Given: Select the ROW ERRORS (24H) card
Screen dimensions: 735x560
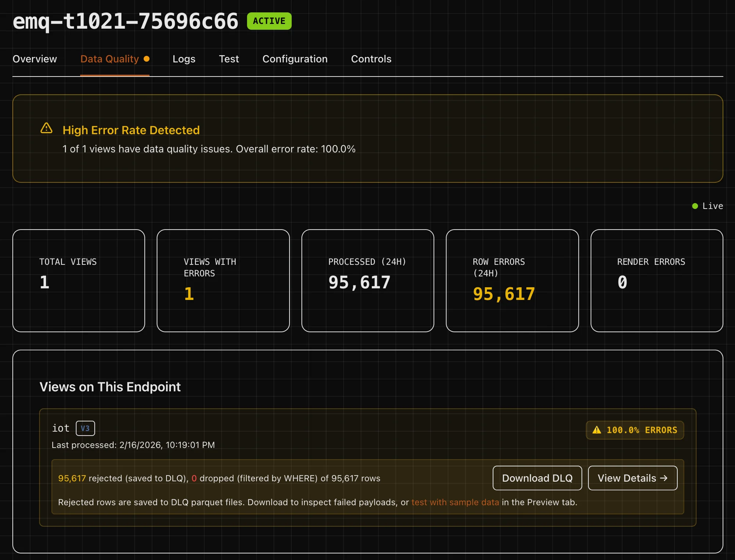Looking at the screenshot, I should tap(512, 280).
